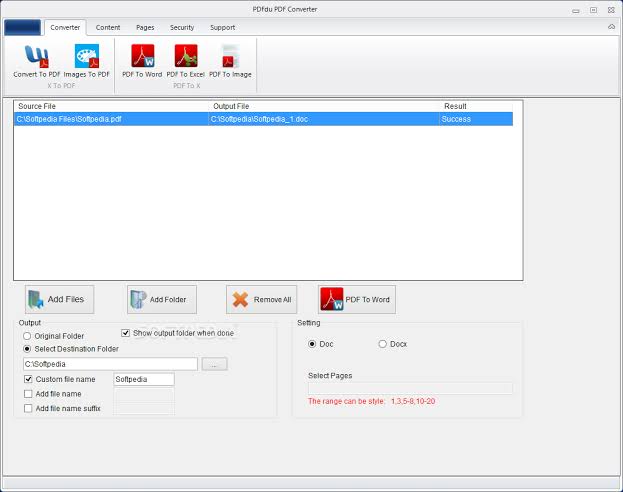
Task: Close the PDFdu PDF Converter window
Action: tap(611, 10)
